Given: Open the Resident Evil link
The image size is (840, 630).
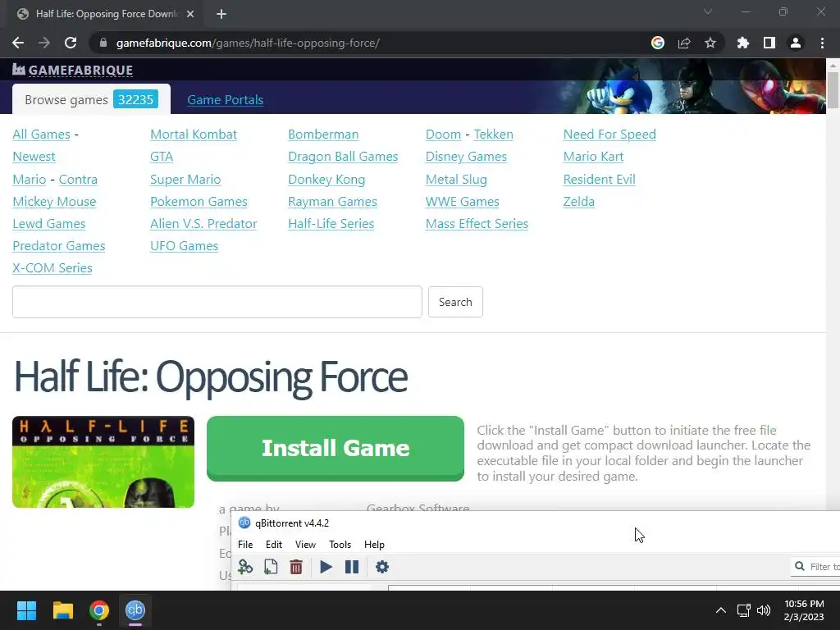Looking at the screenshot, I should (x=599, y=180).
